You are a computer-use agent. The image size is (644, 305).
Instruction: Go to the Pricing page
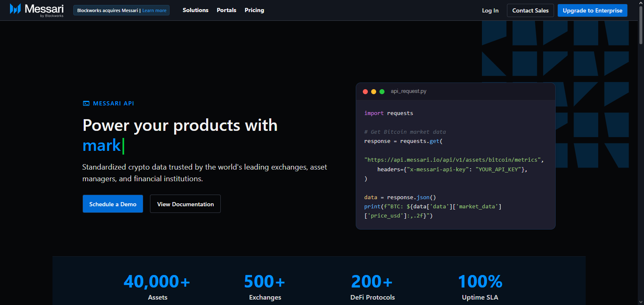click(255, 10)
